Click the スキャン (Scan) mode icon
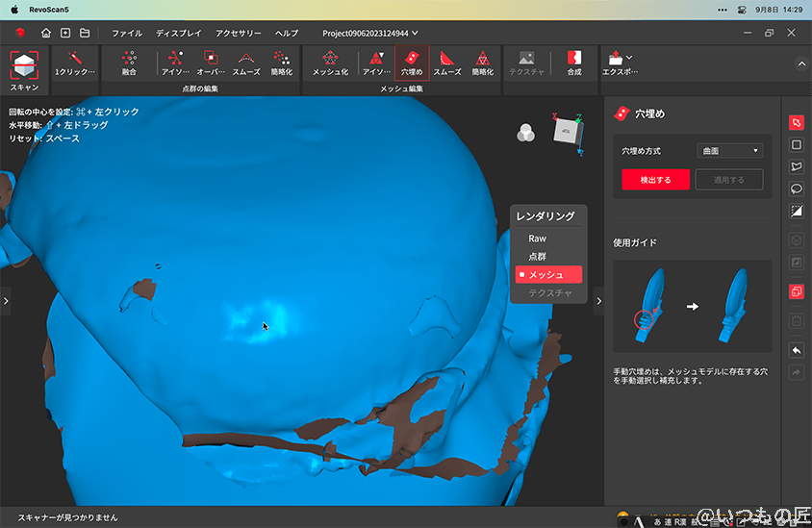812x528 pixels. (25, 68)
